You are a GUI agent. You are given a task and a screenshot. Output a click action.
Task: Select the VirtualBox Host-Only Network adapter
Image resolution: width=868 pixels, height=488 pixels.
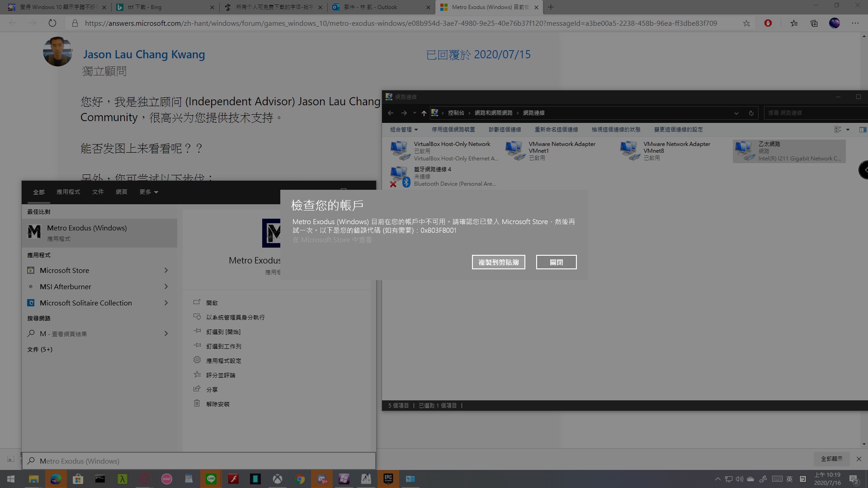[x=445, y=151]
